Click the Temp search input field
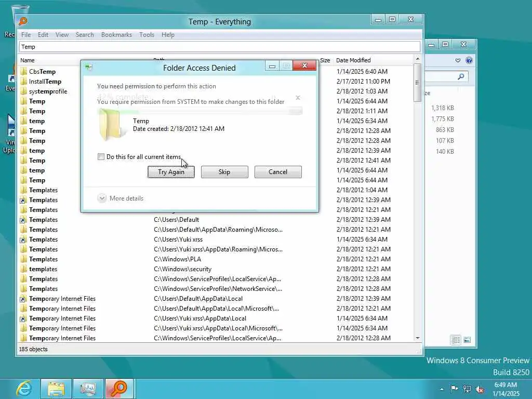Screen dimensions: 532x399 pyautogui.click(x=220, y=47)
